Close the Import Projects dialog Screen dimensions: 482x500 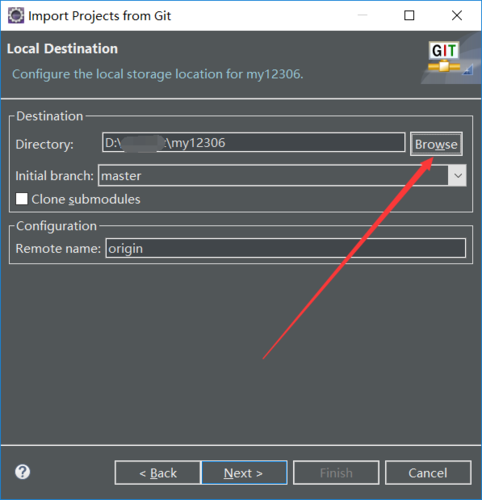pyautogui.click(x=457, y=15)
